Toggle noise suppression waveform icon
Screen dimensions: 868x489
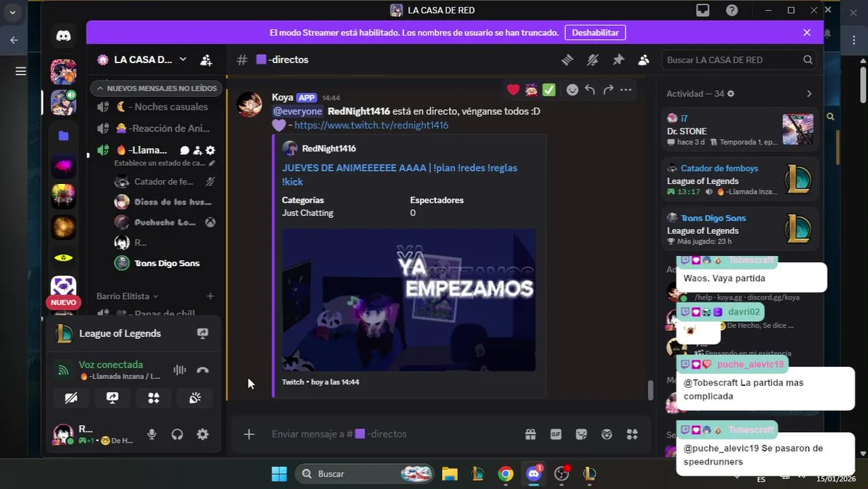coord(179,370)
